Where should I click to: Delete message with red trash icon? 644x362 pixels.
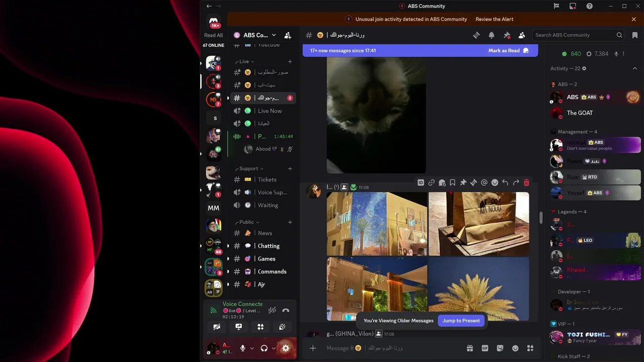[x=526, y=183]
